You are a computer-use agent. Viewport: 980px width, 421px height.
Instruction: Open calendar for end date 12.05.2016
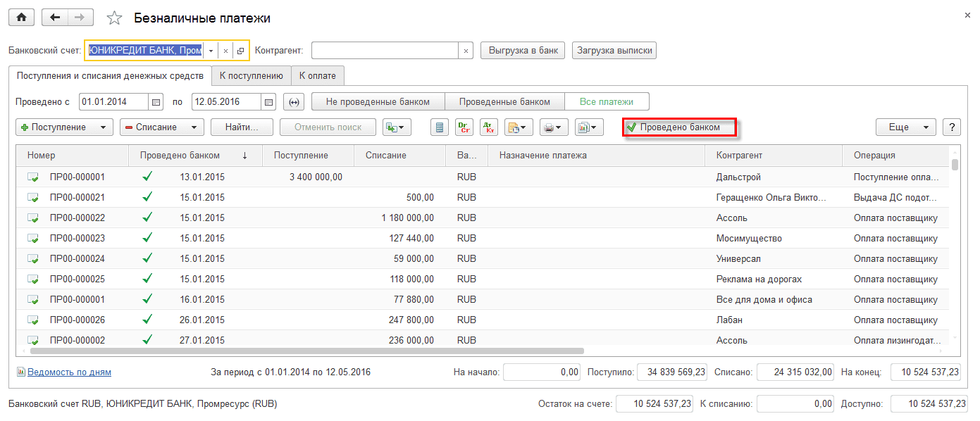pyautogui.click(x=268, y=102)
